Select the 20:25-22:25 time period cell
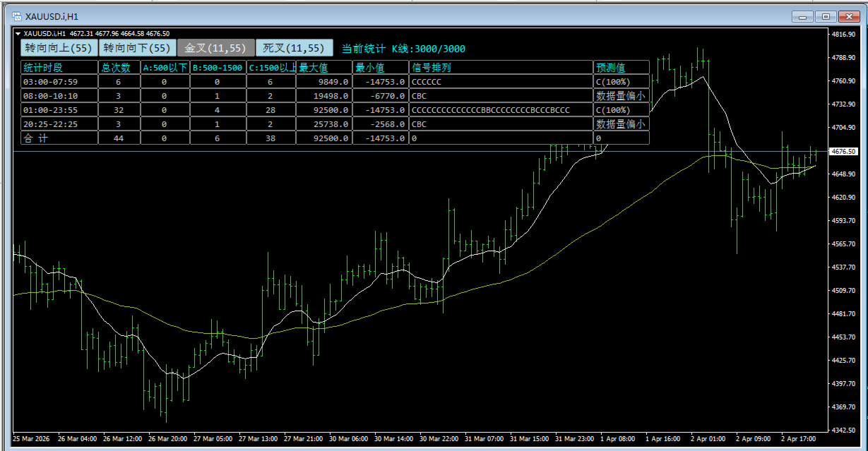The width and height of the screenshot is (868, 451). (59, 124)
